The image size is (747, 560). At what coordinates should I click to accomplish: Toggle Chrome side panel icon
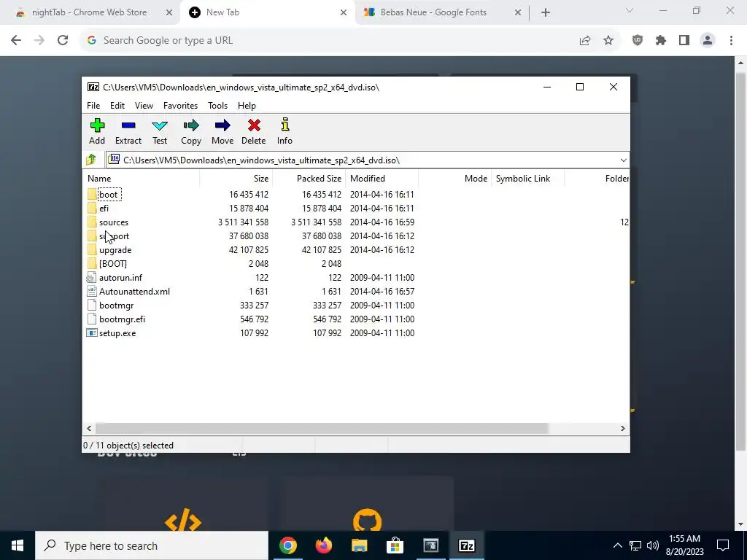coord(684,41)
